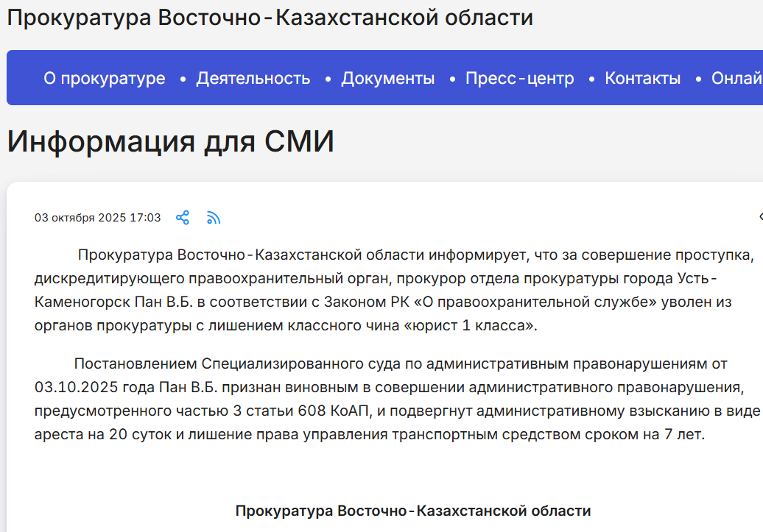Select «Деятельность» in the navigation bar

click(x=253, y=78)
